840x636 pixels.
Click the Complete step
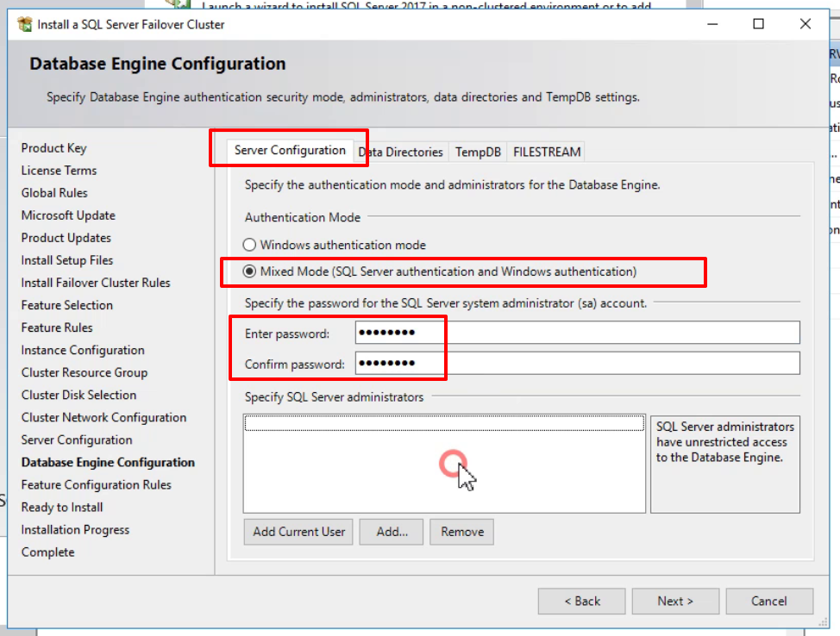click(x=47, y=552)
